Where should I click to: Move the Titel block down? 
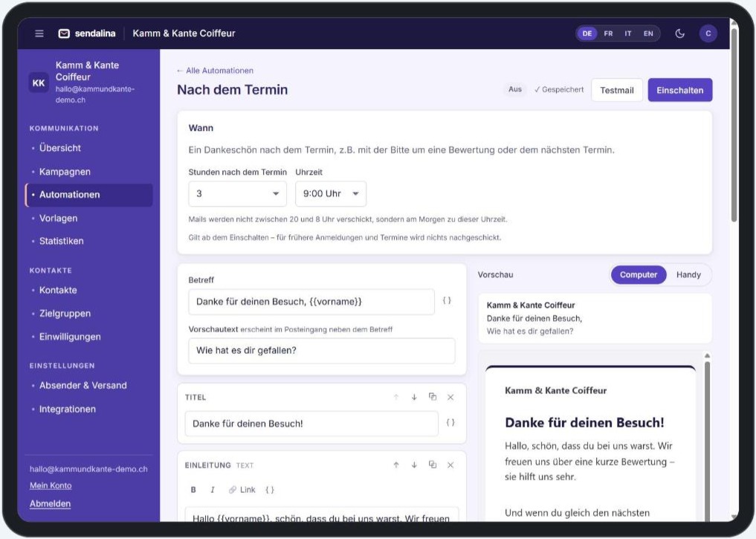[x=414, y=397]
